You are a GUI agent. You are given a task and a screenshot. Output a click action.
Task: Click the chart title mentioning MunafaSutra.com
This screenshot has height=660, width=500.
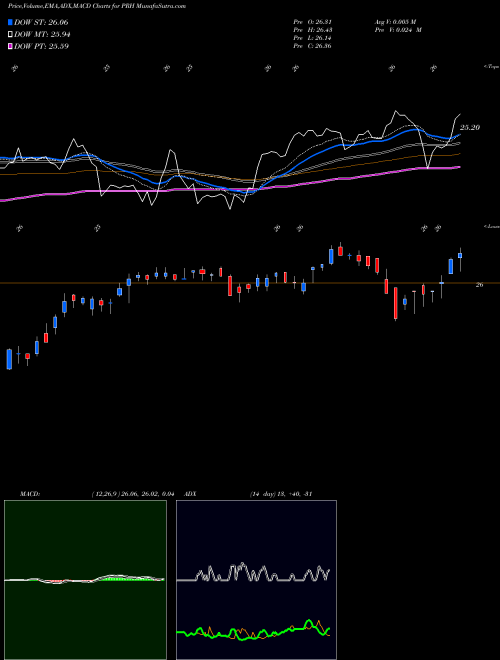coord(97,6)
